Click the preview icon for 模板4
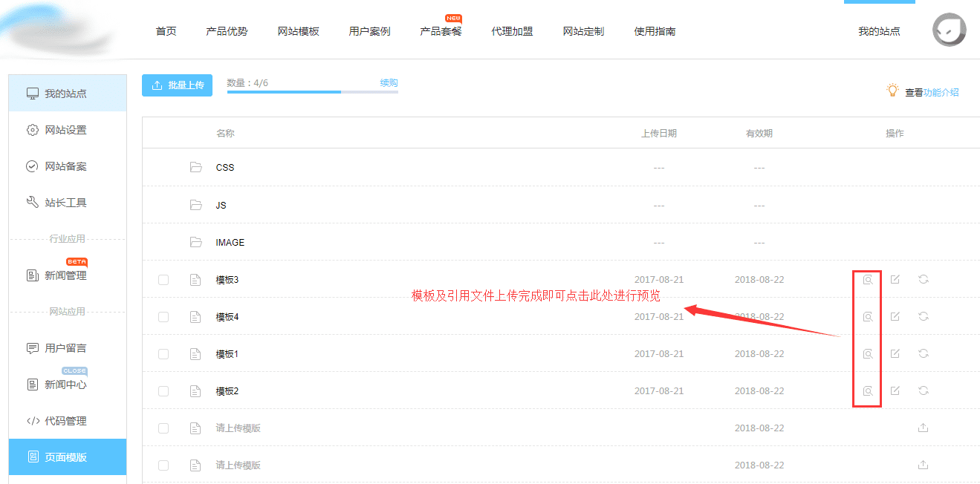 867,316
